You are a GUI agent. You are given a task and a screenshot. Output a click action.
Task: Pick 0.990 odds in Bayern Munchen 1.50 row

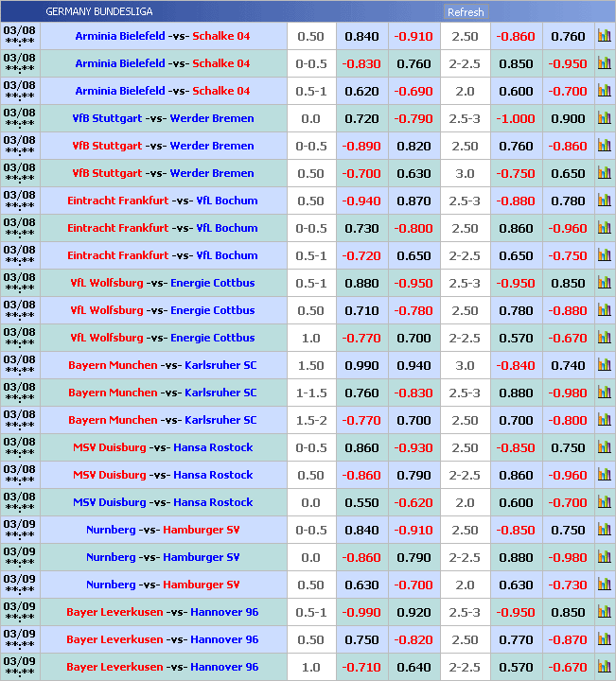[x=361, y=366]
